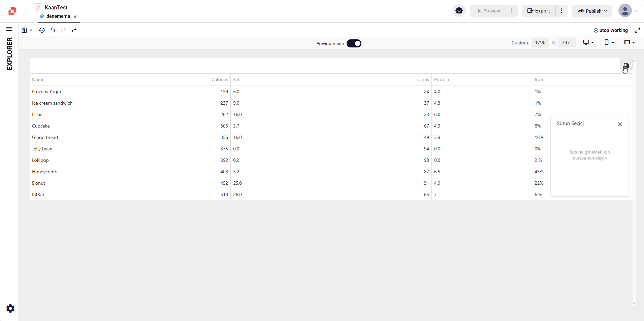Enter fullscreen with expand arrows icon
The width and height of the screenshot is (644, 321).
click(637, 30)
